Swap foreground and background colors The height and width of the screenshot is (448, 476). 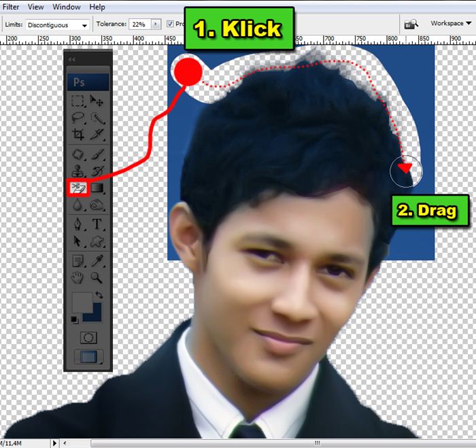tap(99, 295)
